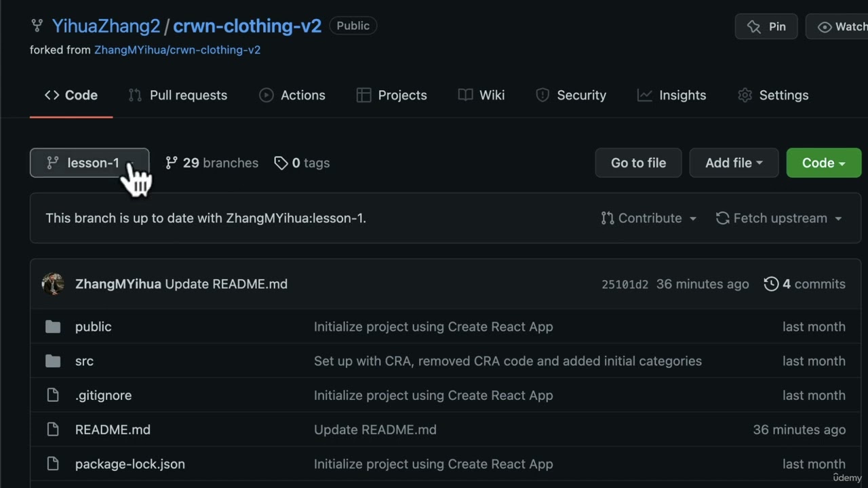Switch to the Code tab
868x488 pixels.
pos(71,96)
